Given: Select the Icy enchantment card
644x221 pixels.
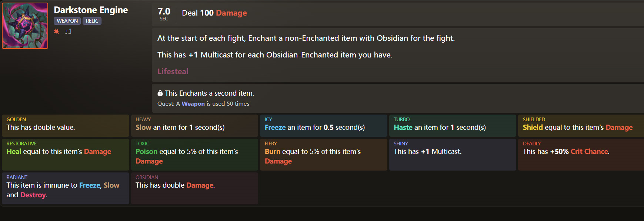Looking at the screenshot, I should [323, 125].
